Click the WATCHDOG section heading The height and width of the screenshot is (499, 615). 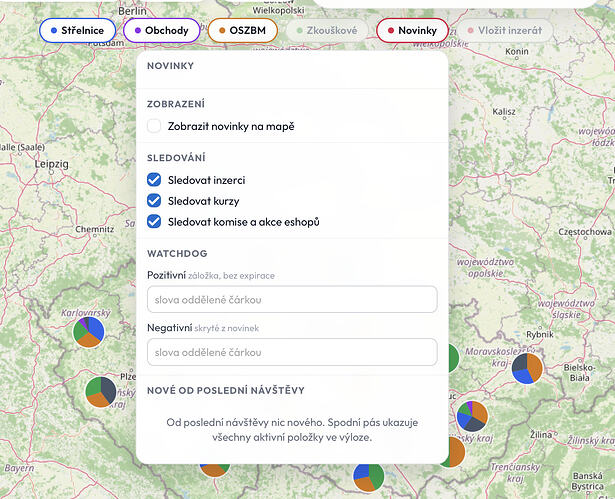click(177, 253)
